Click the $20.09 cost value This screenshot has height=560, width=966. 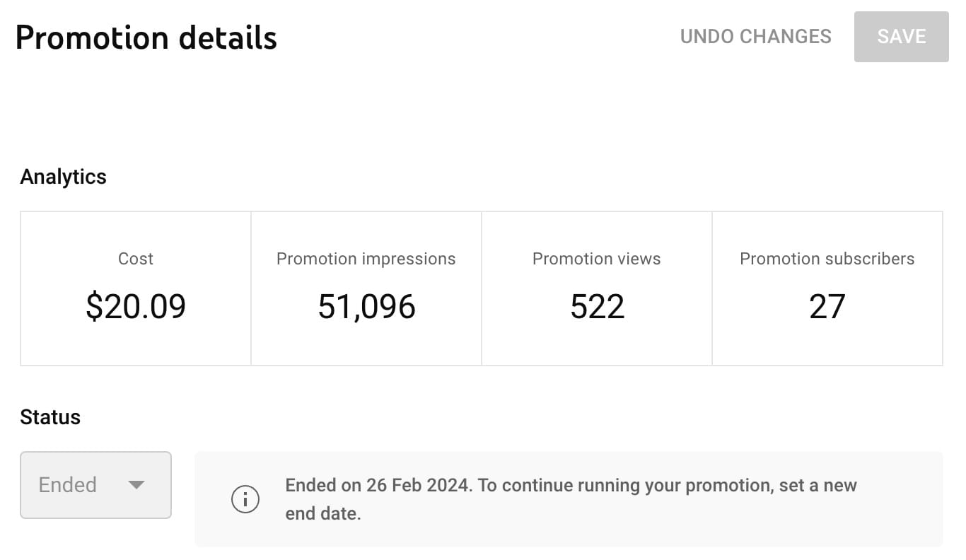(x=136, y=306)
